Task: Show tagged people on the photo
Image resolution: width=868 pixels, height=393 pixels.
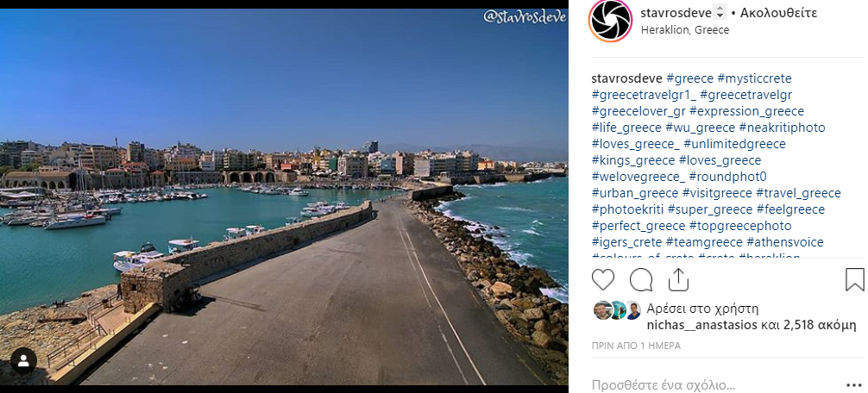Action: (24, 361)
